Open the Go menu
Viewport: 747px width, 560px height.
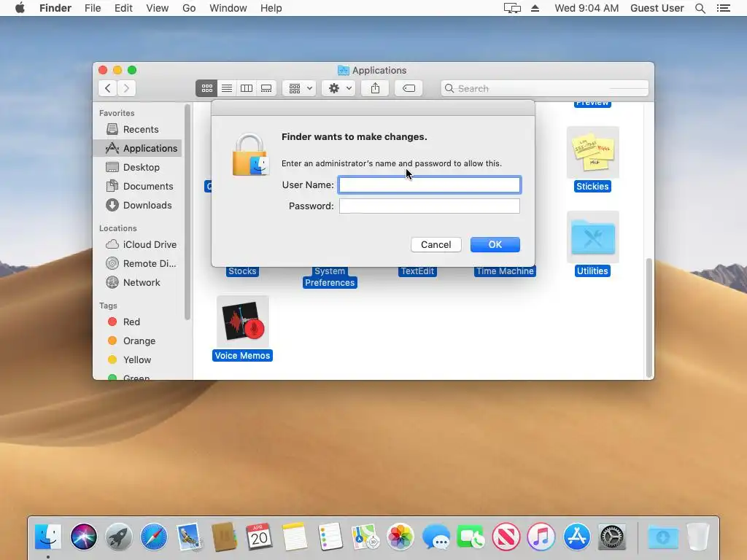[x=189, y=8]
